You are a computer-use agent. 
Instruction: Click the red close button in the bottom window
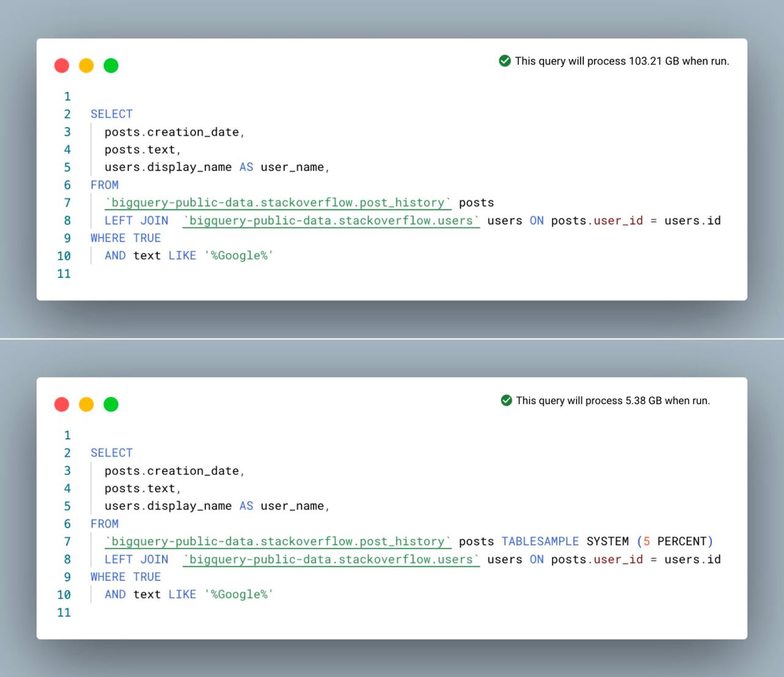[x=62, y=405]
